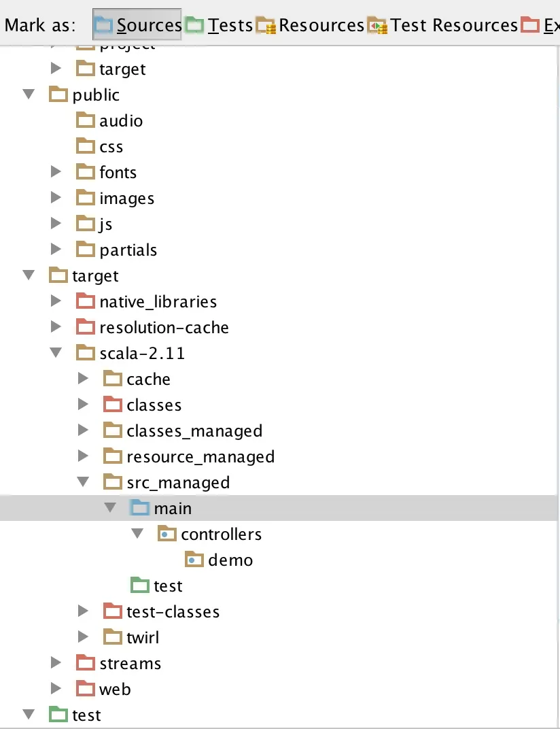Expand the cache folder arrow
The height and width of the screenshot is (729, 560).
83,379
